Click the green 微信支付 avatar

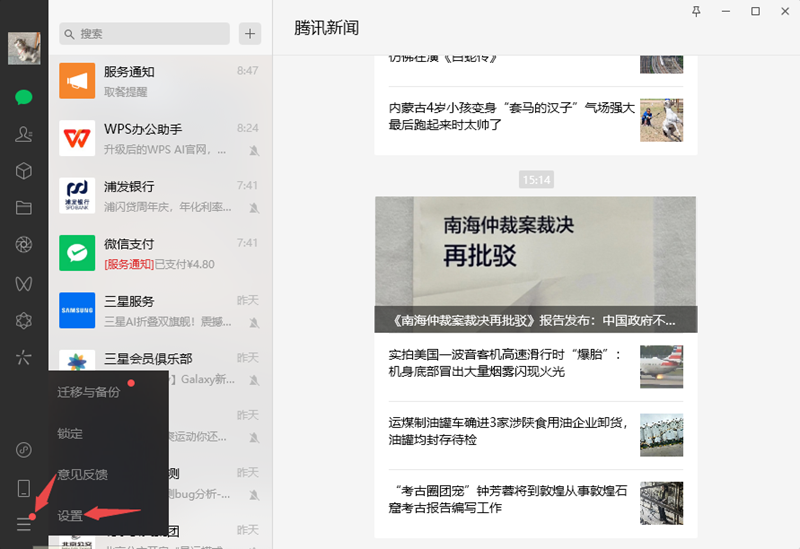(x=77, y=253)
